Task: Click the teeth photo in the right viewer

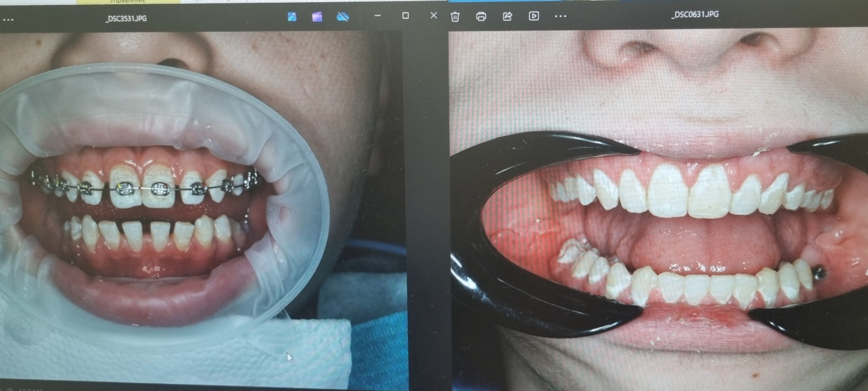Action: [657, 212]
